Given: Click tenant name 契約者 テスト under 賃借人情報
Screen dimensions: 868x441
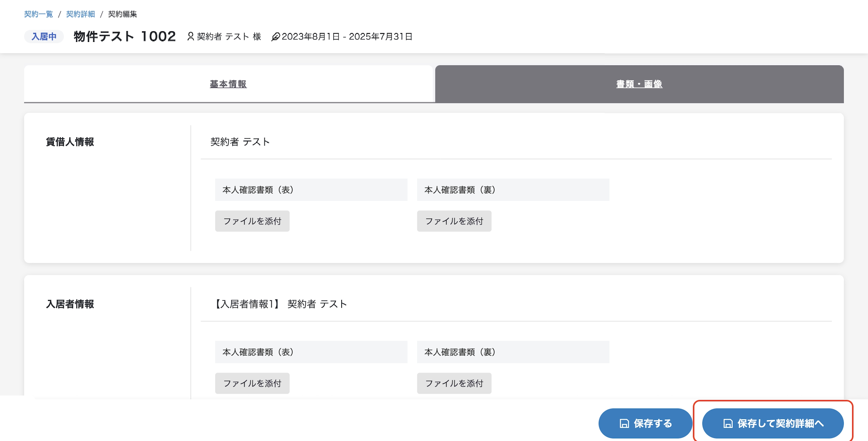Looking at the screenshot, I should pos(240,141).
